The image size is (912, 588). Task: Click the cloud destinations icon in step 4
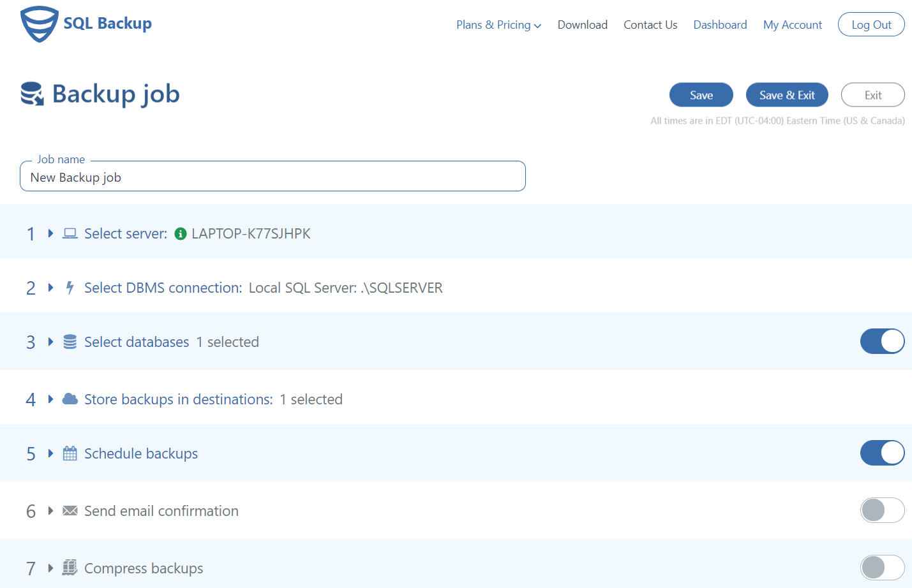click(69, 399)
